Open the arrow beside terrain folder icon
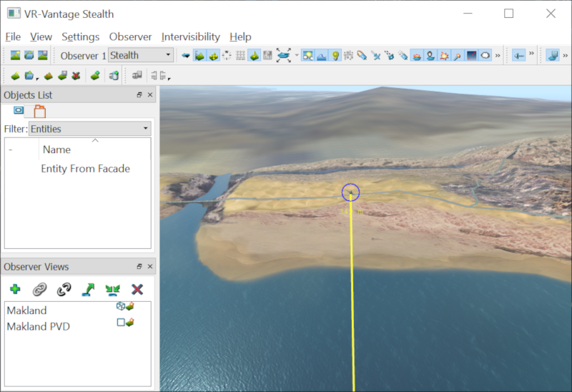This screenshot has height=392, width=572. click(x=38, y=78)
